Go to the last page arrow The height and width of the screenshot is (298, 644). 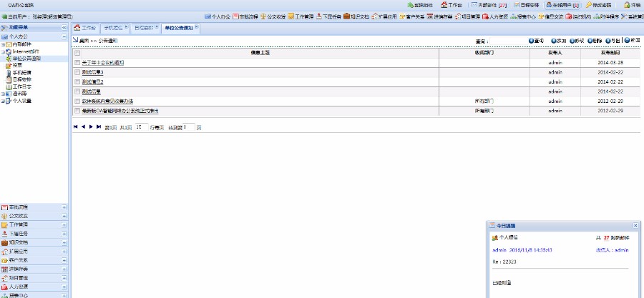click(99, 126)
